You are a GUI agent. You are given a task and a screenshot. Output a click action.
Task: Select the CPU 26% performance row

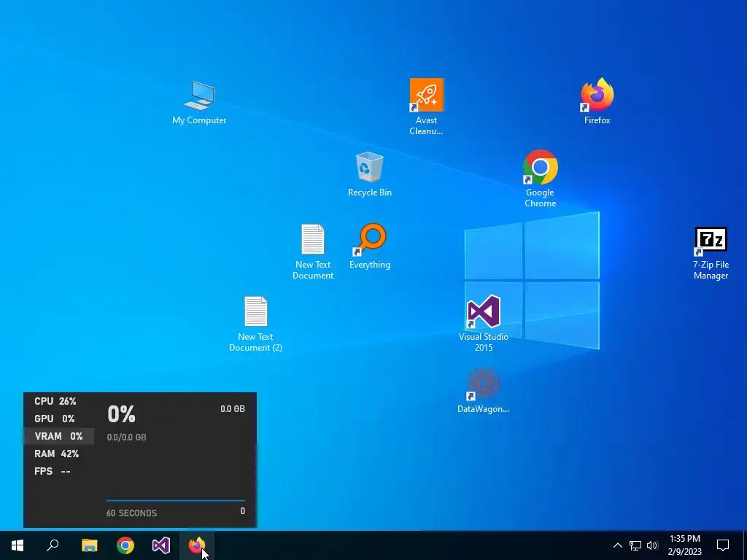click(58, 402)
